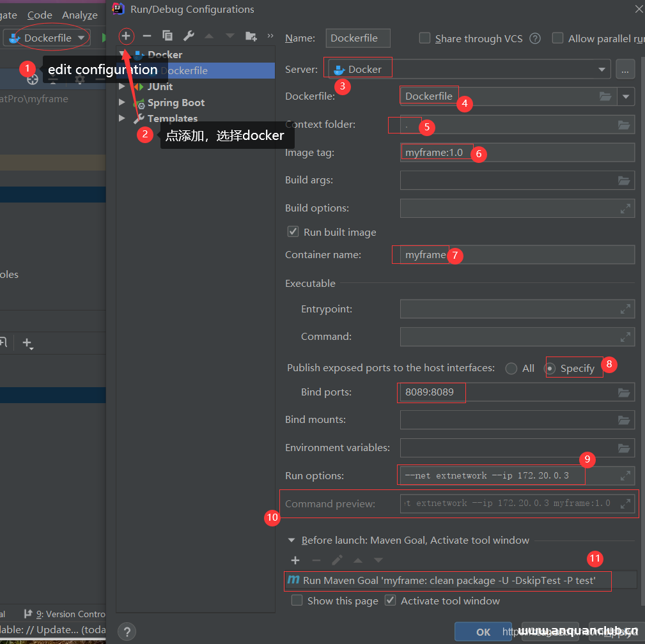
Task: Select the Run Maven Goal entry
Action: [x=447, y=580]
